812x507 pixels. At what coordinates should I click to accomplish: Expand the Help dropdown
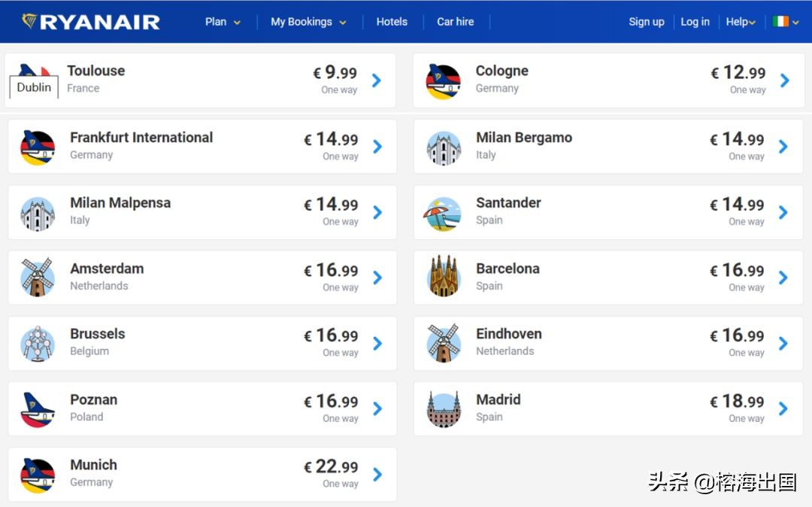click(x=741, y=22)
